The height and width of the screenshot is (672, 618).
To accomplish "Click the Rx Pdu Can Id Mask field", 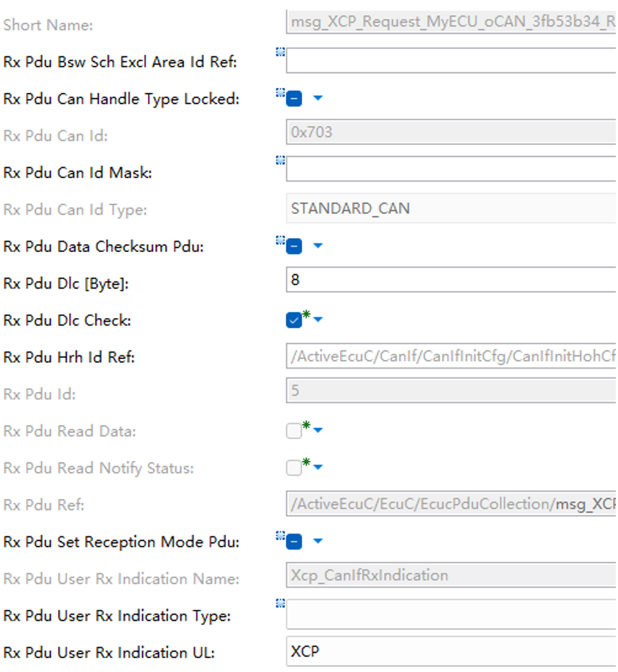I will click(451, 169).
